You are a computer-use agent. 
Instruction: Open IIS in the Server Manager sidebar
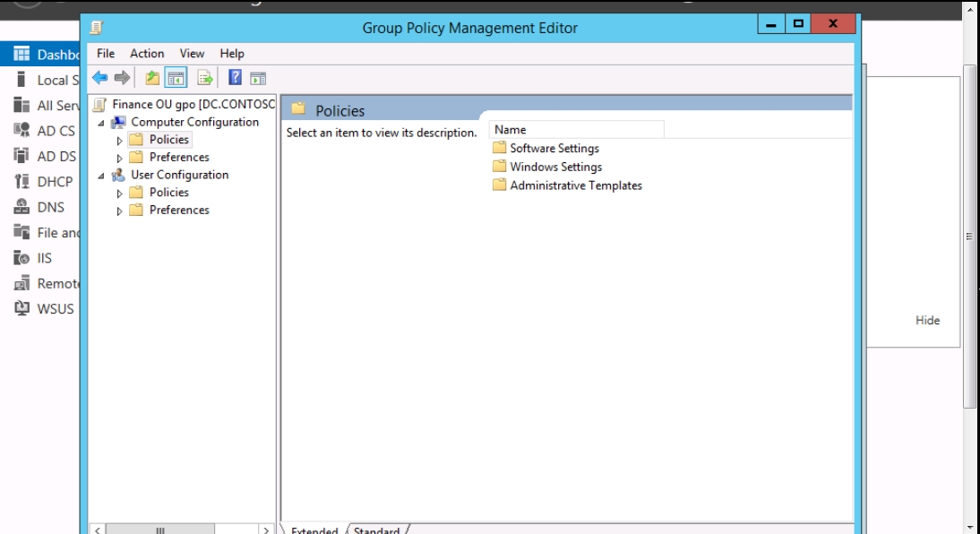(40, 258)
